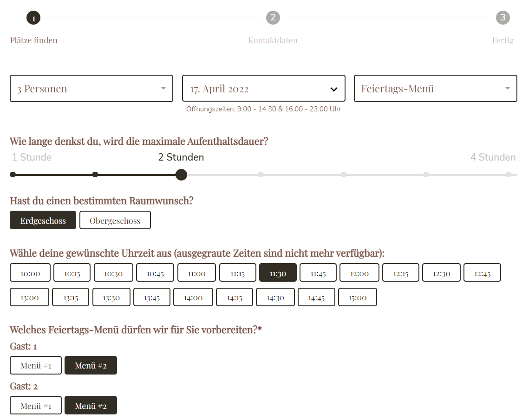Pick the 12:15 time slot

tap(400, 273)
